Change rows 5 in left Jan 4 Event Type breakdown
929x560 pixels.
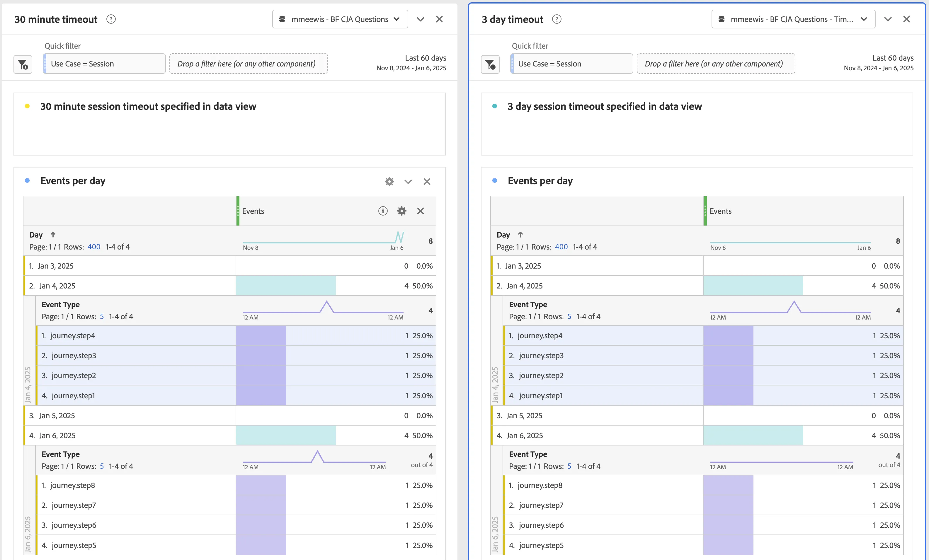[102, 317]
